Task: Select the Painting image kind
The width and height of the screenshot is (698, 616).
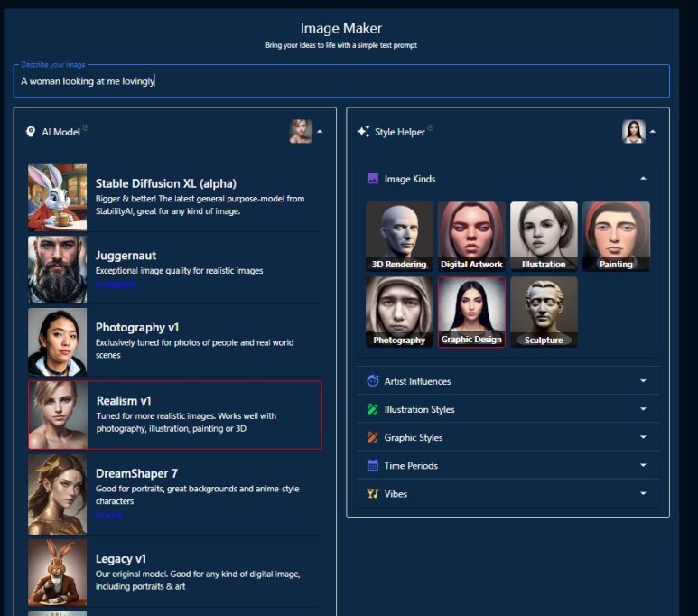Action: (616, 236)
